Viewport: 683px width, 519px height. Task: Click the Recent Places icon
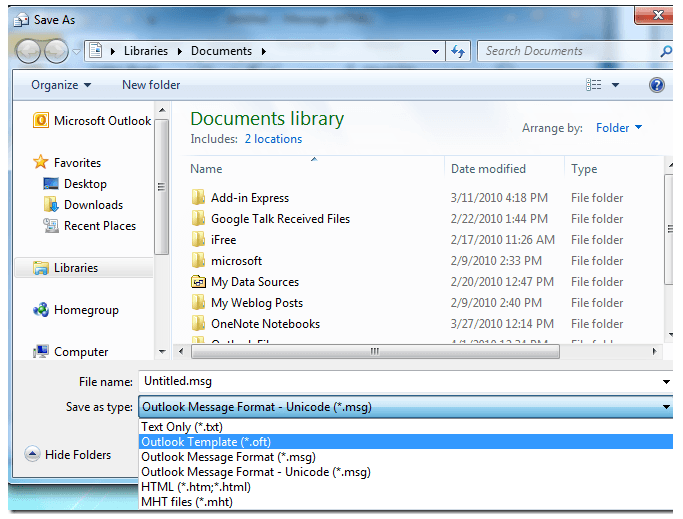pos(51,225)
